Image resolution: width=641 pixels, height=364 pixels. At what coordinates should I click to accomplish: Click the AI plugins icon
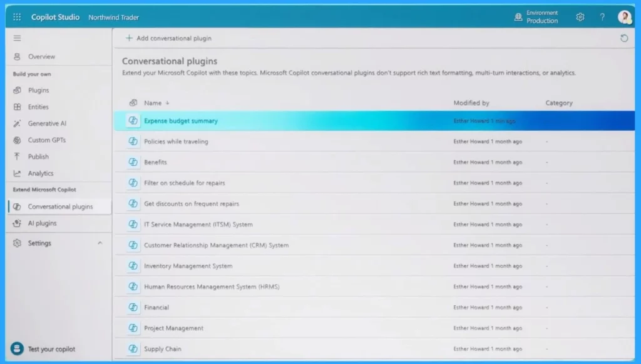17,223
